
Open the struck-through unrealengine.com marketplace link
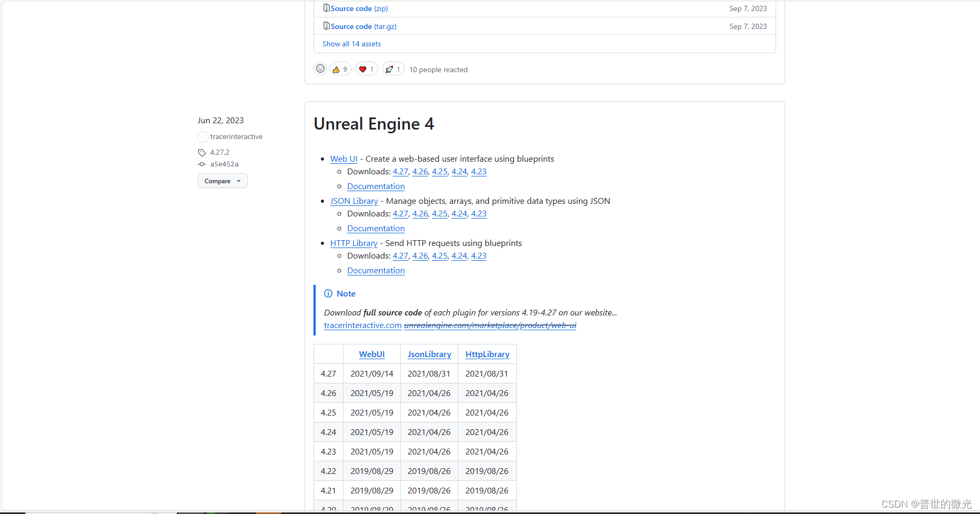490,325
